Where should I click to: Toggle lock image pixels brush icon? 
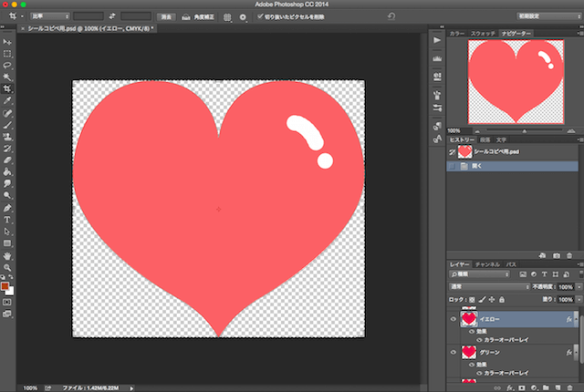click(x=482, y=300)
